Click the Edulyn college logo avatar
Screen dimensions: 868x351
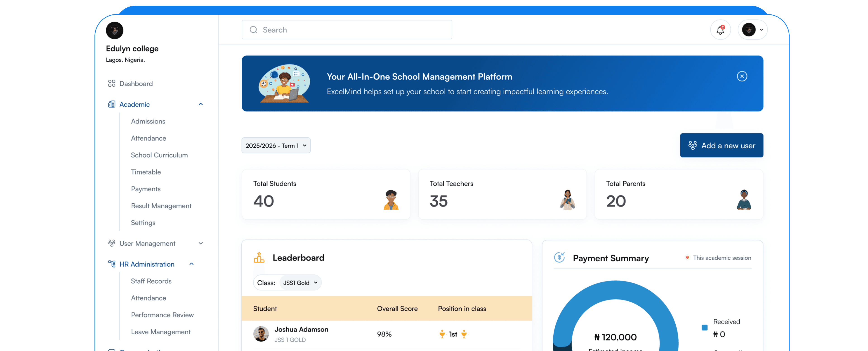point(115,31)
